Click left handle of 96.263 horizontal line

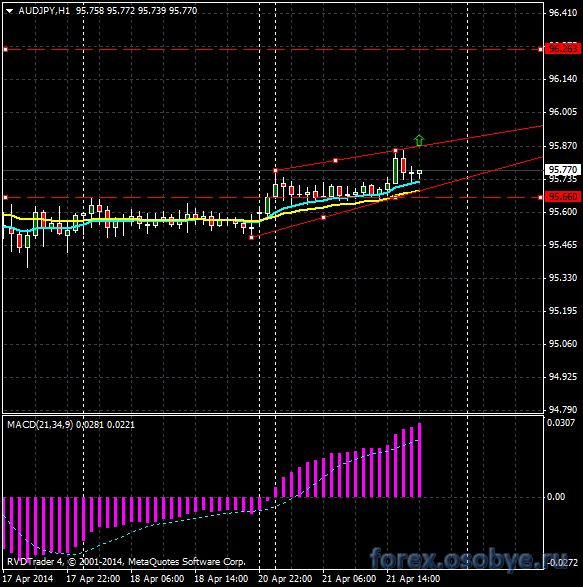click(x=5, y=49)
